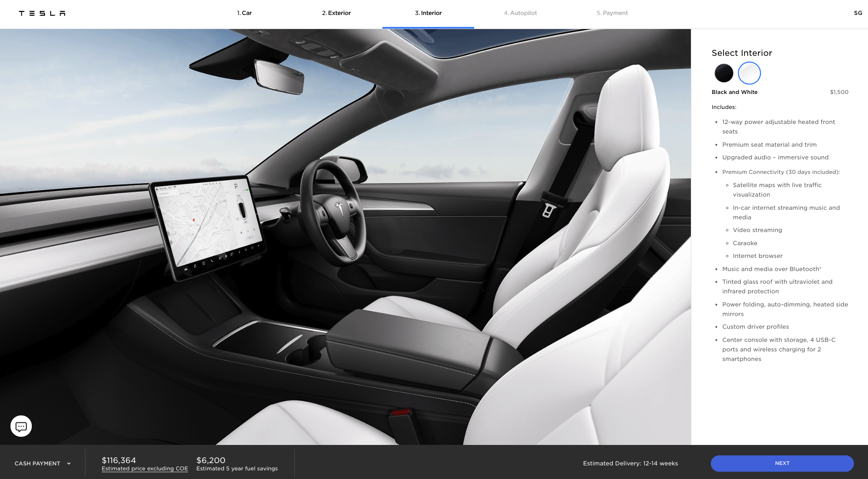Click the Tesla logo
868x479 pixels.
tap(42, 13)
